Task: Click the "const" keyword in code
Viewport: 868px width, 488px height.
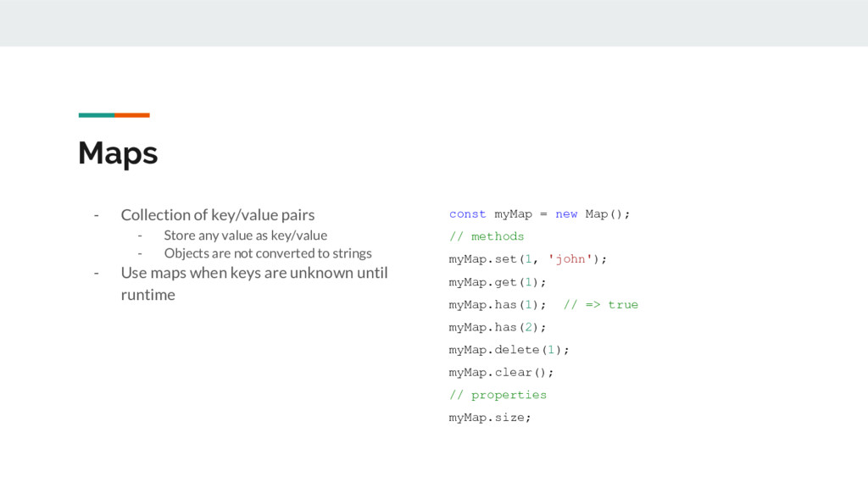Action: pyautogui.click(x=467, y=214)
